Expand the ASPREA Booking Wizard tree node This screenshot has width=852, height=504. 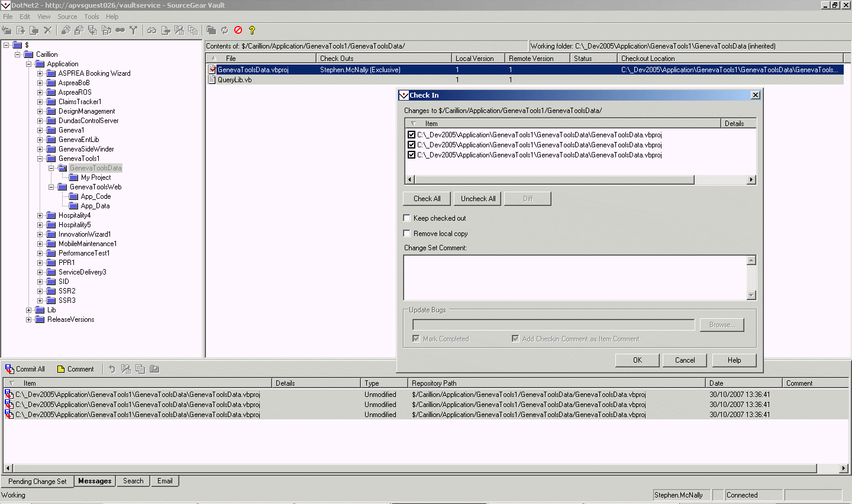40,73
